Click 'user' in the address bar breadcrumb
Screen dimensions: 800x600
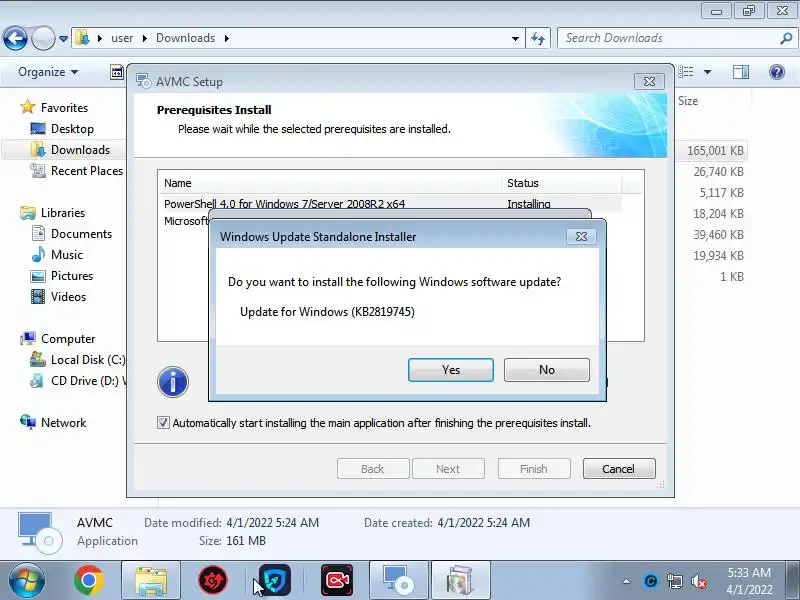coord(122,38)
